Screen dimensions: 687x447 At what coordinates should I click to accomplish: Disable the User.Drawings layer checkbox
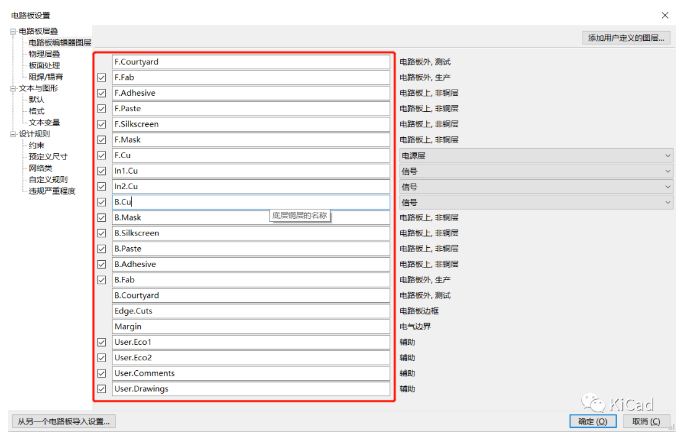click(x=102, y=389)
